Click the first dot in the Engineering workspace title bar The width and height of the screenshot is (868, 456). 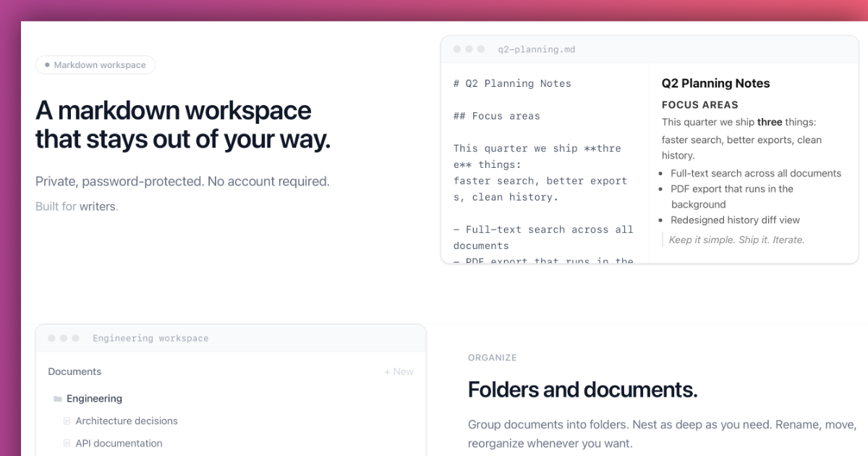(x=51, y=338)
